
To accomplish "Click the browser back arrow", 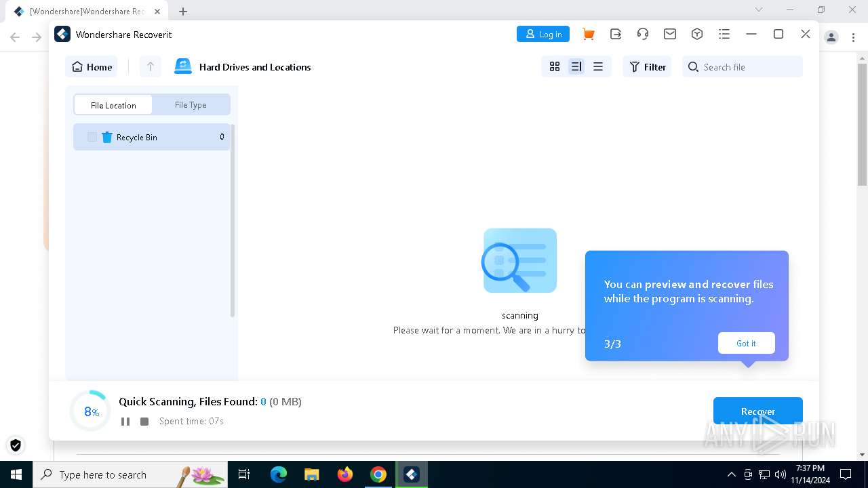I will point(15,37).
